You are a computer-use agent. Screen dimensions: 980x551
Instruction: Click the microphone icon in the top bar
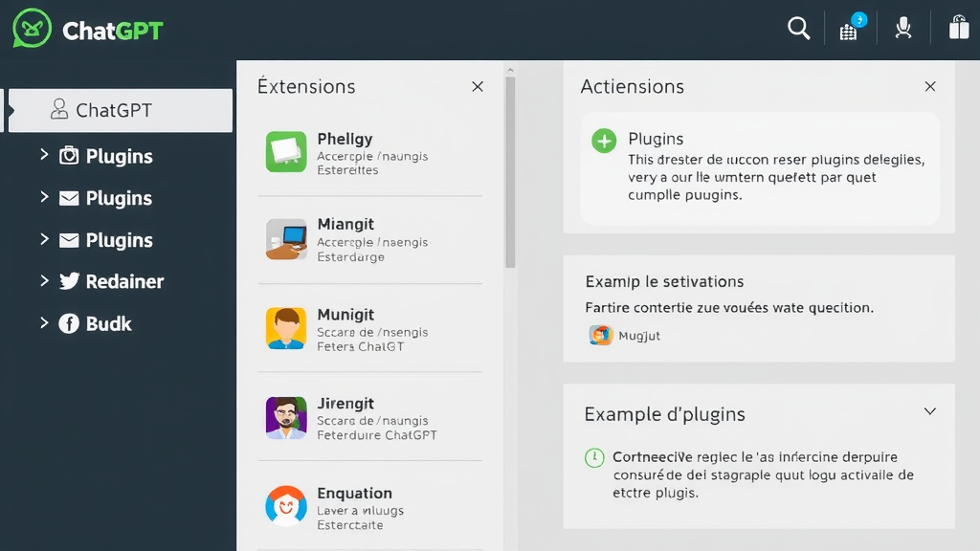click(x=903, y=29)
